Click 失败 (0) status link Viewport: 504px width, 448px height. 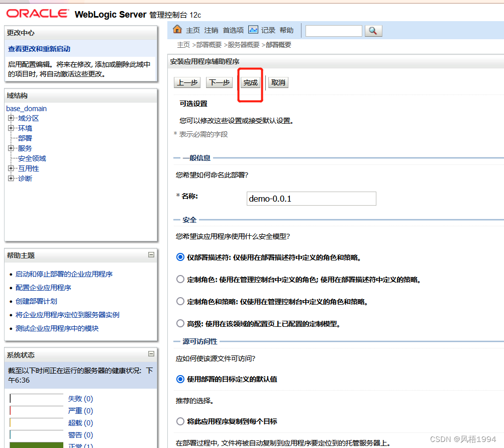[80, 398]
